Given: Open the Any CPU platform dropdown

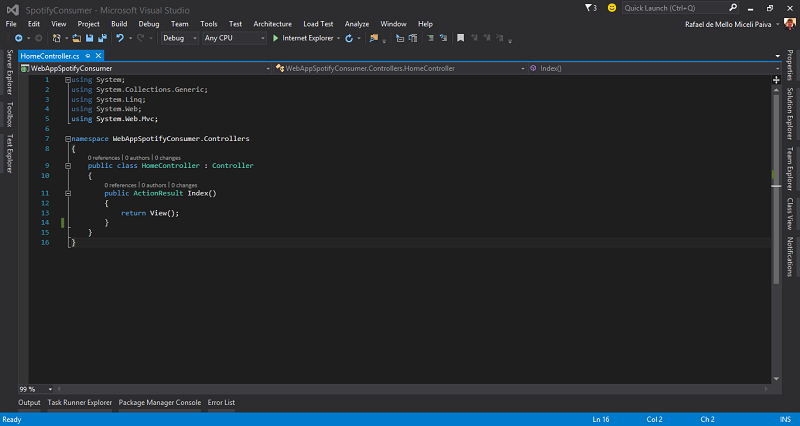Looking at the screenshot, I should [x=232, y=38].
